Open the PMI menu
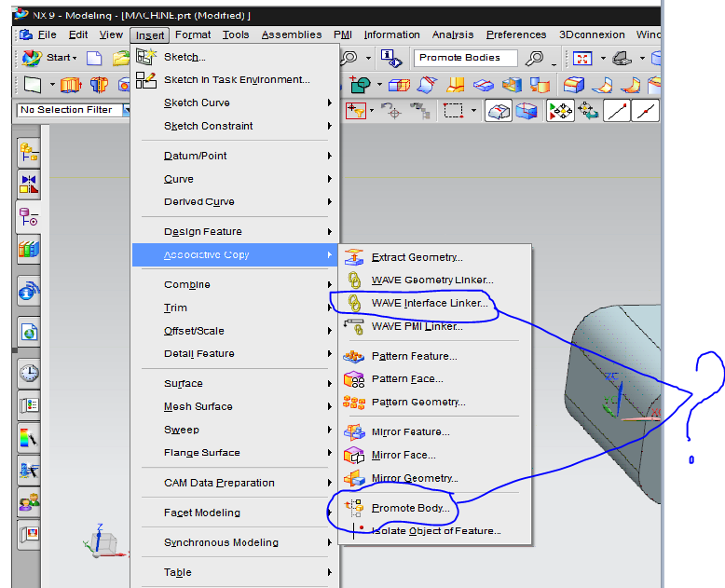The height and width of the screenshot is (588, 725). click(343, 34)
